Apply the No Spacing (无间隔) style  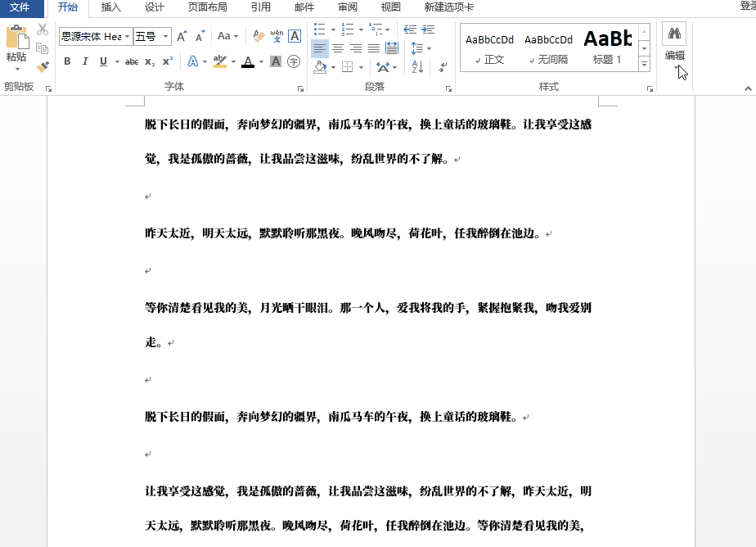click(x=549, y=48)
